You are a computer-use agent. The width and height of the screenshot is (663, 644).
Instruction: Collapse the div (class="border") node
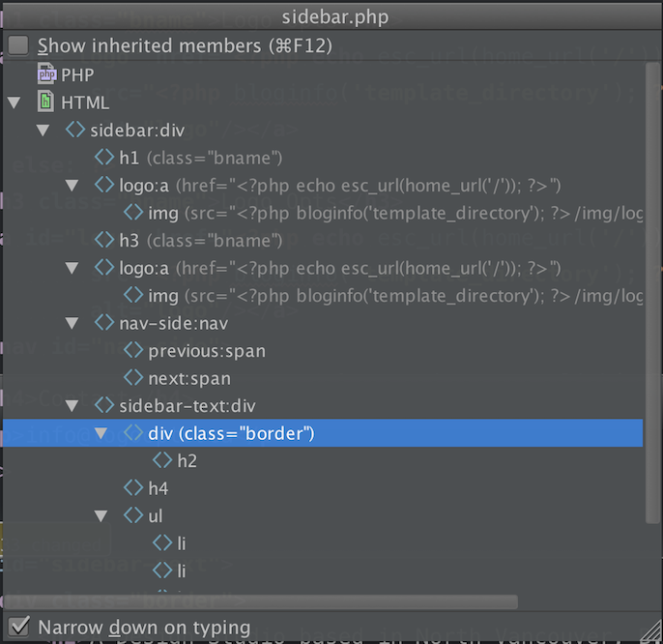[101, 433]
